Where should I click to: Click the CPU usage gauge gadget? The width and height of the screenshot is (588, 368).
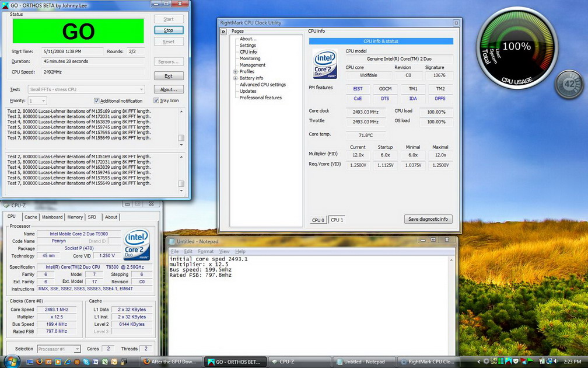[x=517, y=49]
